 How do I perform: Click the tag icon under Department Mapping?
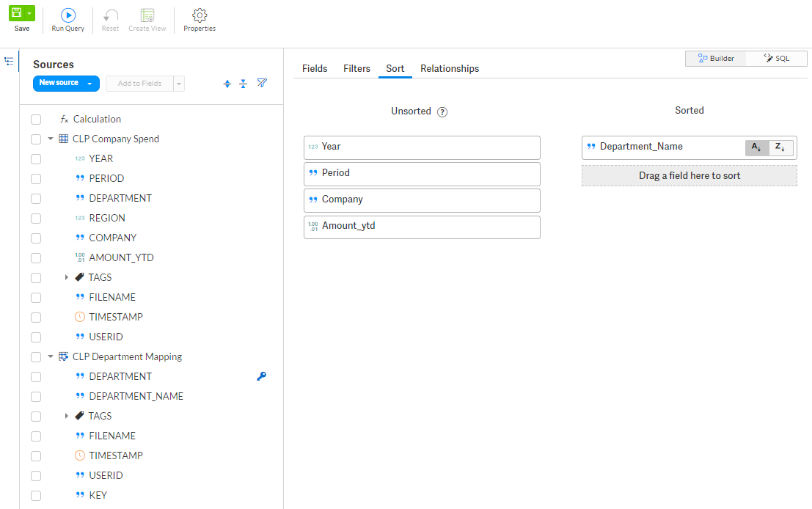pos(79,416)
